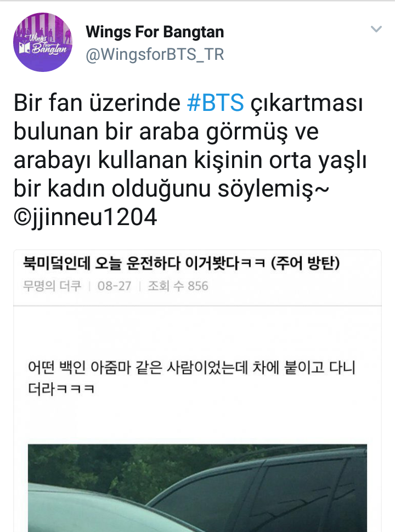This screenshot has width=395, height=532.
Task: Open the car photo in the post
Action: click(198, 488)
